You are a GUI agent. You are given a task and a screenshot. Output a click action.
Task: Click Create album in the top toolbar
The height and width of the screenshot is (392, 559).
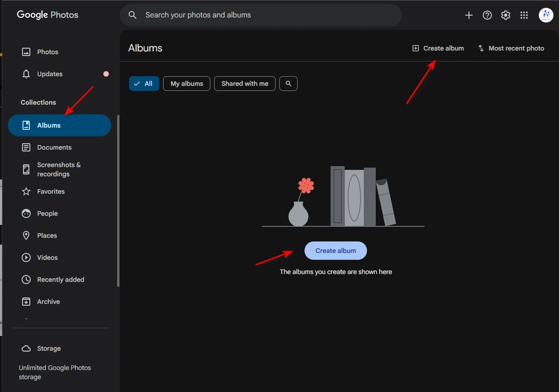pos(438,48)
